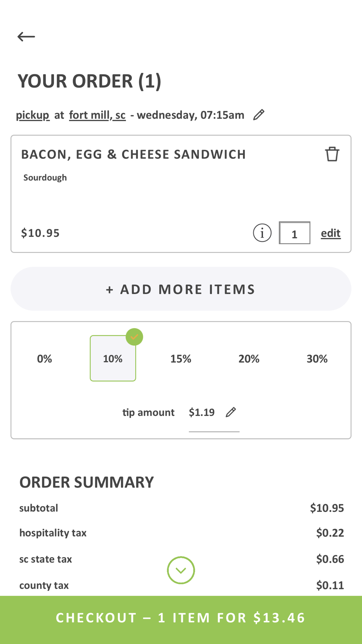Image resolution: width=362 pixels, height=644 pixels.
Task: Add more items to order
Action: coord(181,289)
